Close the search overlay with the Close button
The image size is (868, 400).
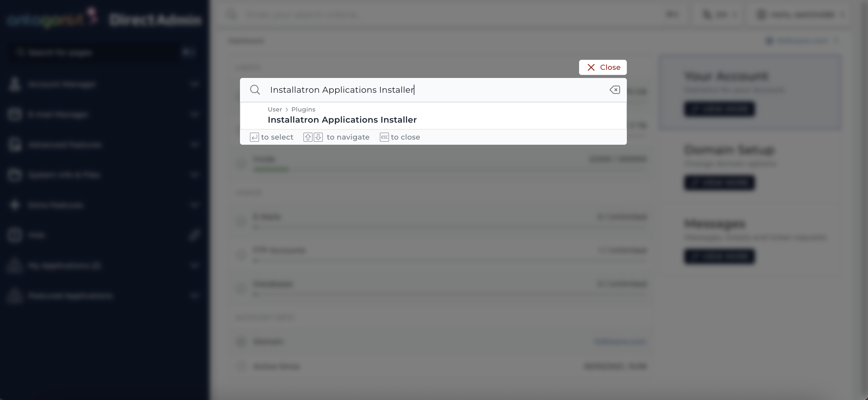(603, 67)
